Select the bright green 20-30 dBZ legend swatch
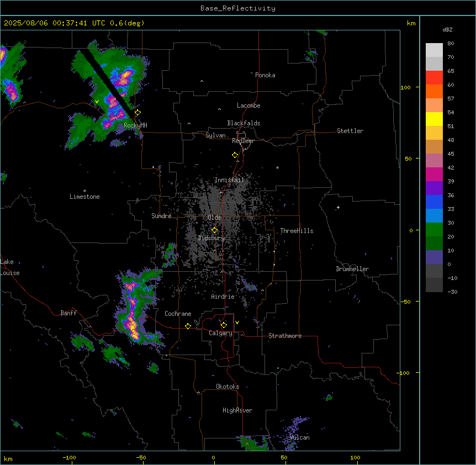The width and height of the screenshot is (476, 465). [434, 230]
